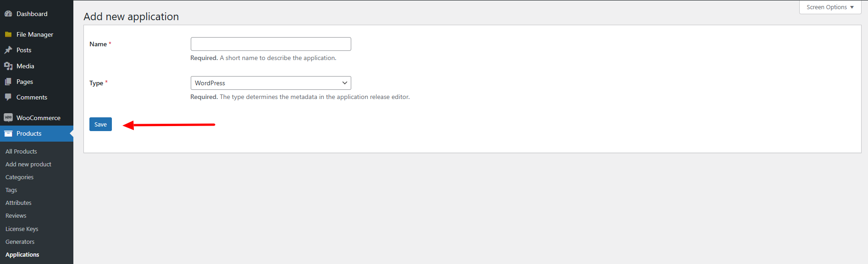Click the Comments speech bubble icon
Screen dimensions: 868x264
pyautogui.click(x=8, y=97)
